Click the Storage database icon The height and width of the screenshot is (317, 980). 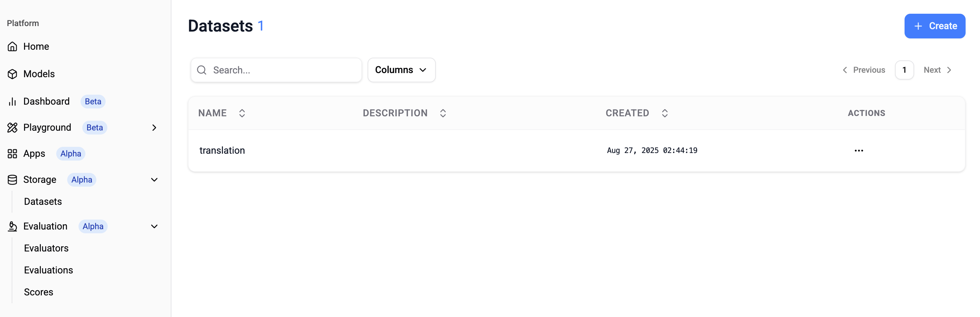click(12, 180)
